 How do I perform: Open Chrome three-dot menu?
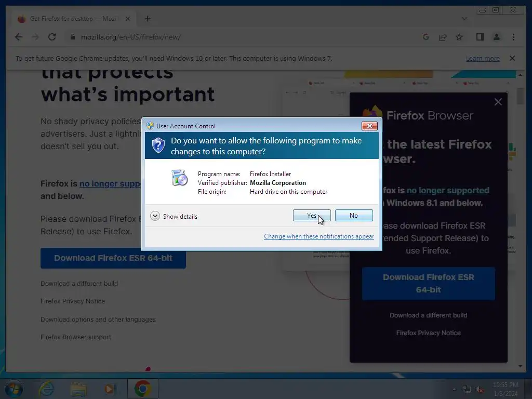point(513,37)
